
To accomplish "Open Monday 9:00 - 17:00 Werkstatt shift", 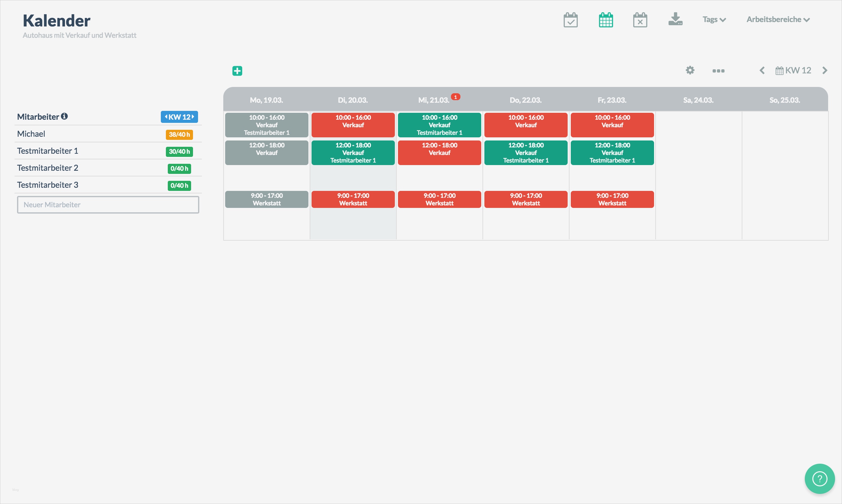I will [266, 199].
